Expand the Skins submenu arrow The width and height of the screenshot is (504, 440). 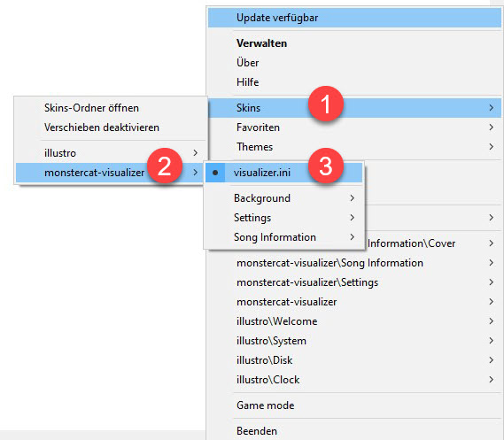click(x=491, y=108)
